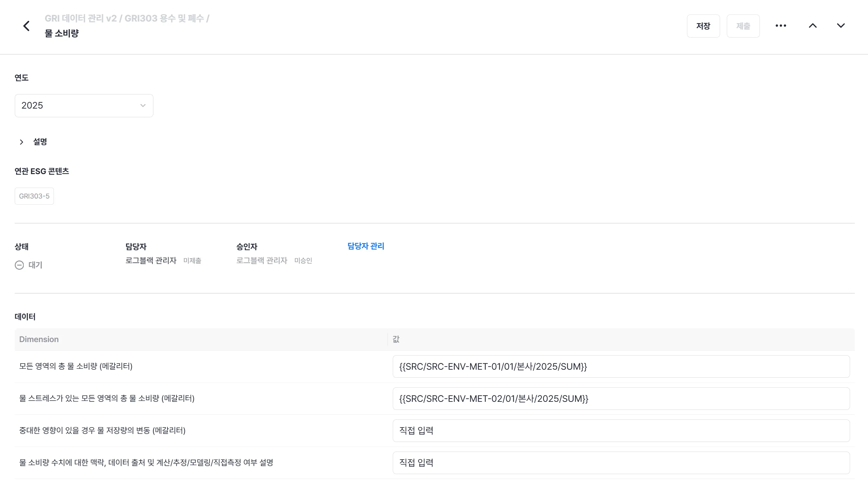This screenshot has width=868, height=485.
Task: Open the three-dot more options menu
Action: pos(780,26)
